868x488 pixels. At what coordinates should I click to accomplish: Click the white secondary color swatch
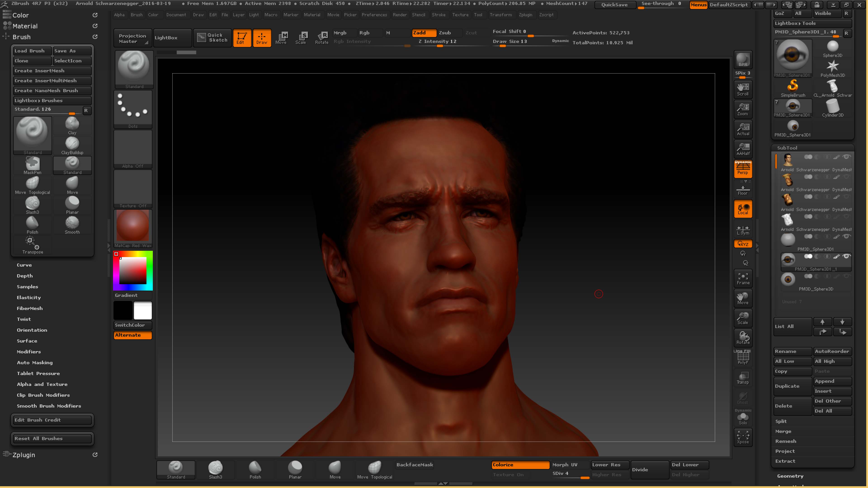pos(143,310)
